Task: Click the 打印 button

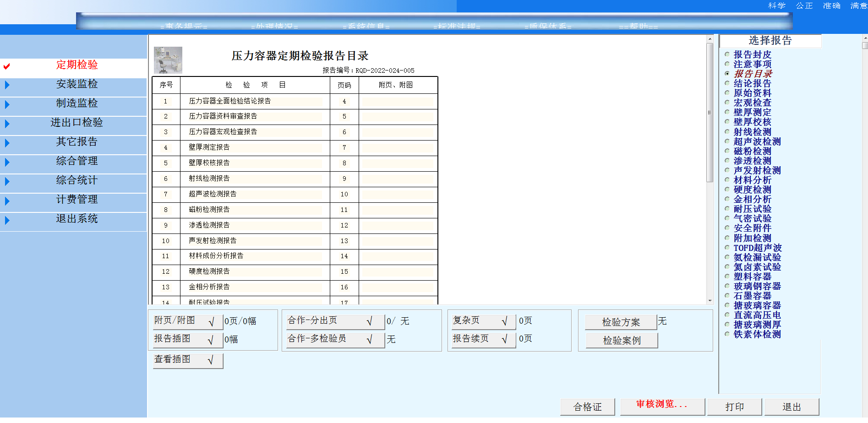Action: tap(735, 407)
